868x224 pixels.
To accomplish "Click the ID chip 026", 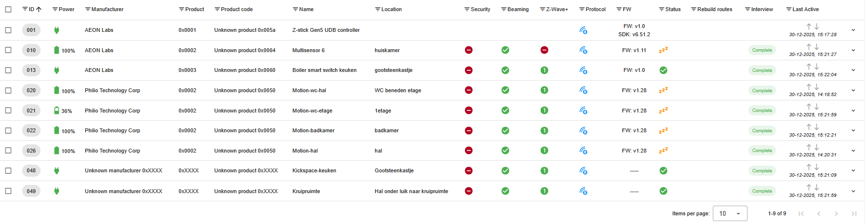I will tap(31, 151).
